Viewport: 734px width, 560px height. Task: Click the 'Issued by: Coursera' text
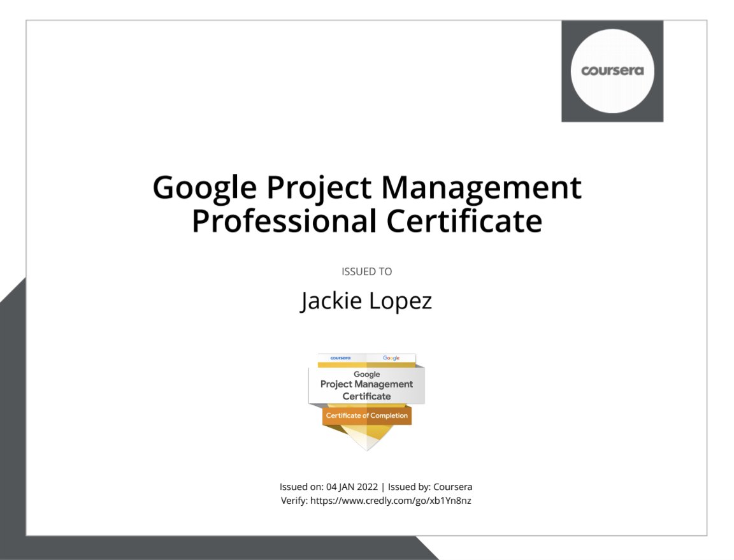point(429,487)
